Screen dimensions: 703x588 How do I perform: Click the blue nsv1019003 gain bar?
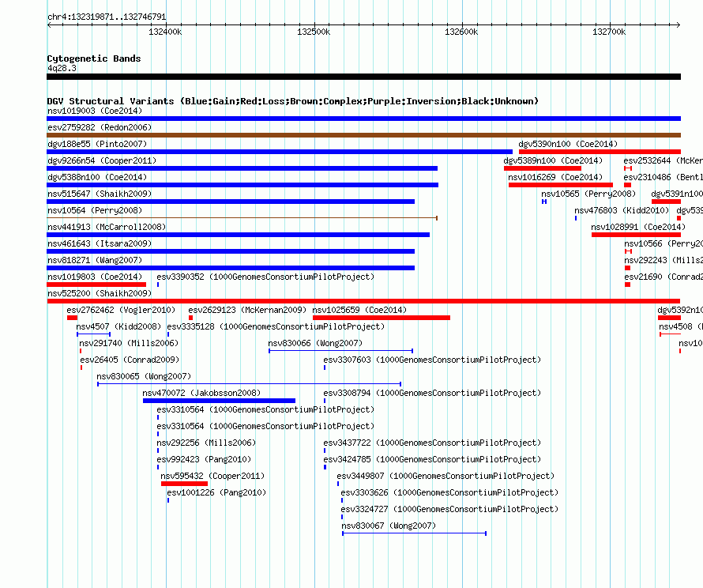(x=363, y=119)
